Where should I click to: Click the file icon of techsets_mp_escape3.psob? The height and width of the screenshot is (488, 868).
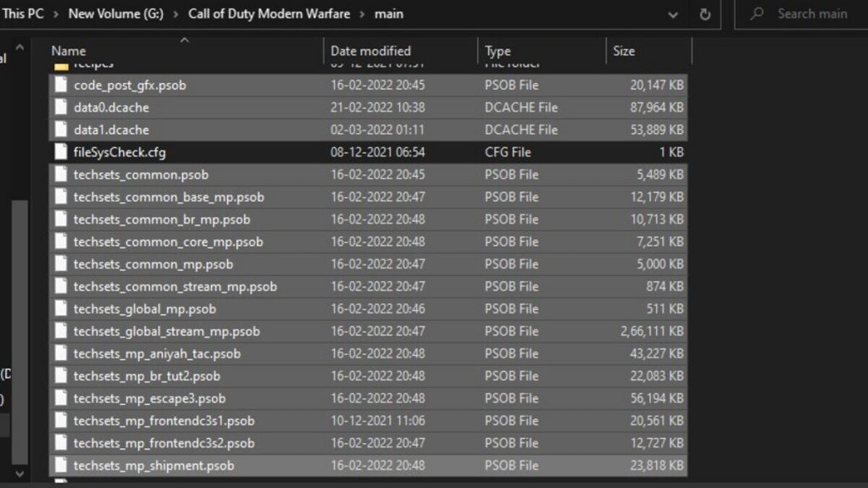pos(61,398)
